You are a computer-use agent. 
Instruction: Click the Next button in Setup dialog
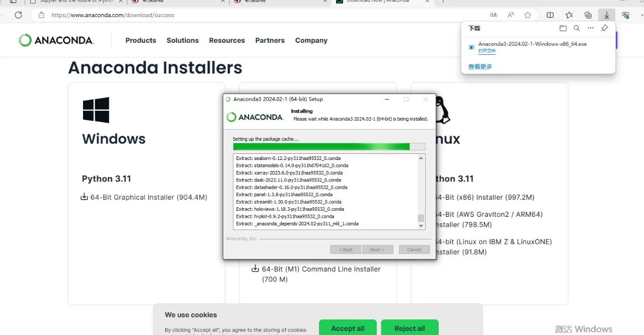coord(377,249)
